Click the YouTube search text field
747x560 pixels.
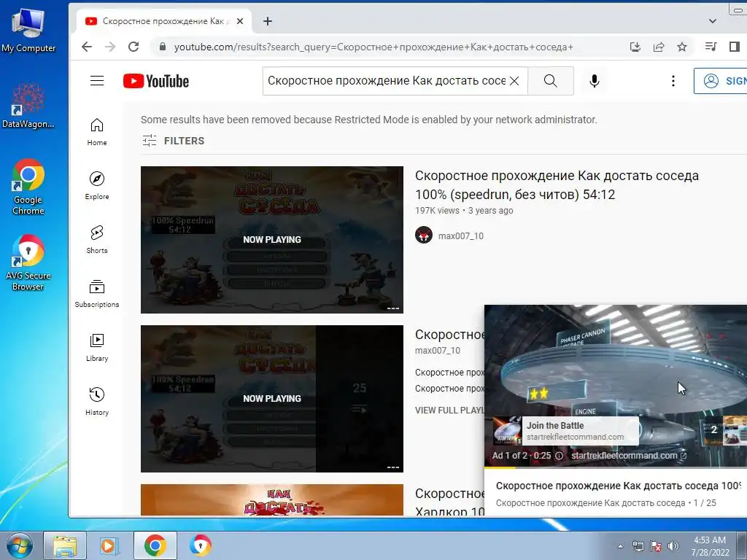click(x=386, y=81)
